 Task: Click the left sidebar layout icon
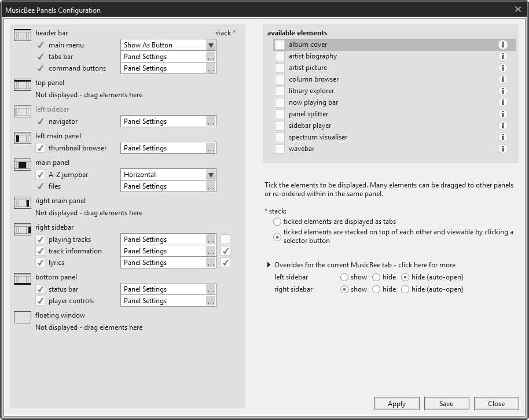tap(23, 111)
